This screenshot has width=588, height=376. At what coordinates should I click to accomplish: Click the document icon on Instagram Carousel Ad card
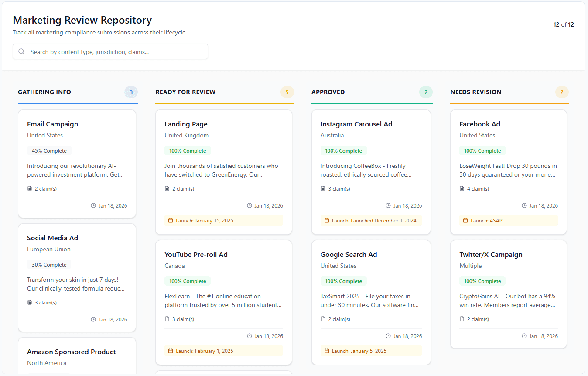click(x=323, y=189)
